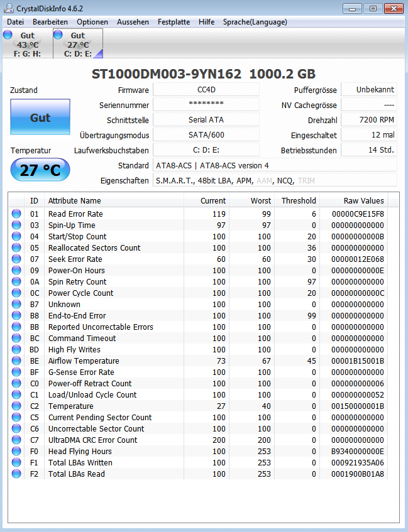Open the Sprache(Language) menu
Viewport: 408px width, 532px height.
click(255, 22)
